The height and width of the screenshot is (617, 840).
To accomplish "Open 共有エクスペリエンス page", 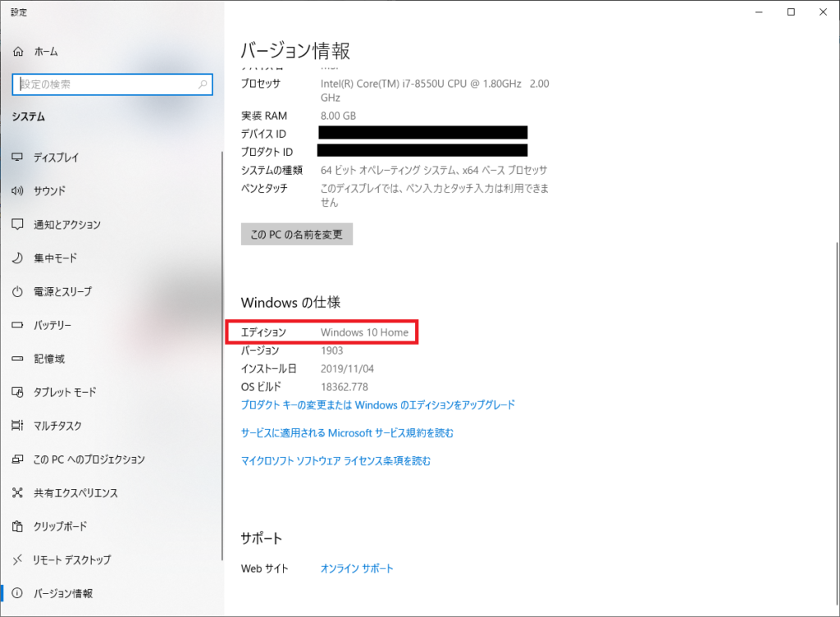I will point(75,493).
